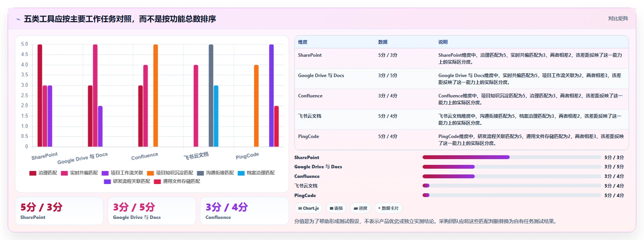Click the 飞书云文档 progress bar
The image size is (644, 240).
coord(512,186)
